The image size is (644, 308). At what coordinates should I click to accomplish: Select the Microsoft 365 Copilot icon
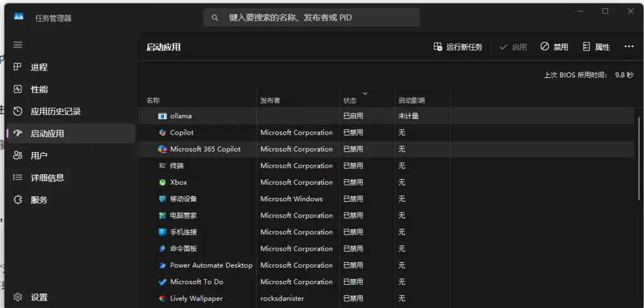(163, 149)
